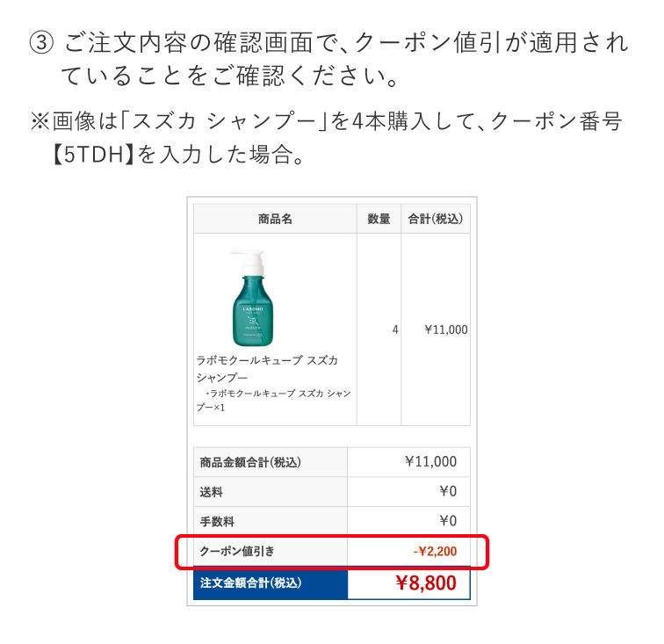Click the 【5TDH】 coupon code text
664x644 pixels.
[x=92, y=155]
